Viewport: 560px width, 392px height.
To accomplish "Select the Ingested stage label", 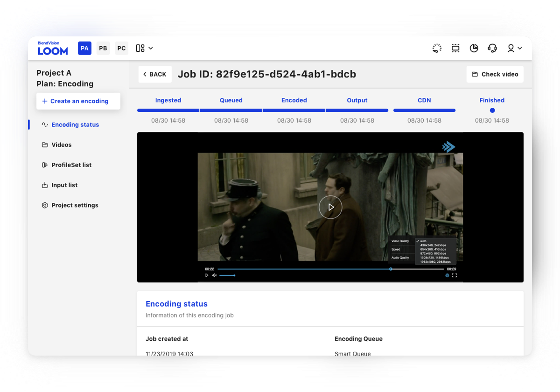I will [x=168, y=100].
